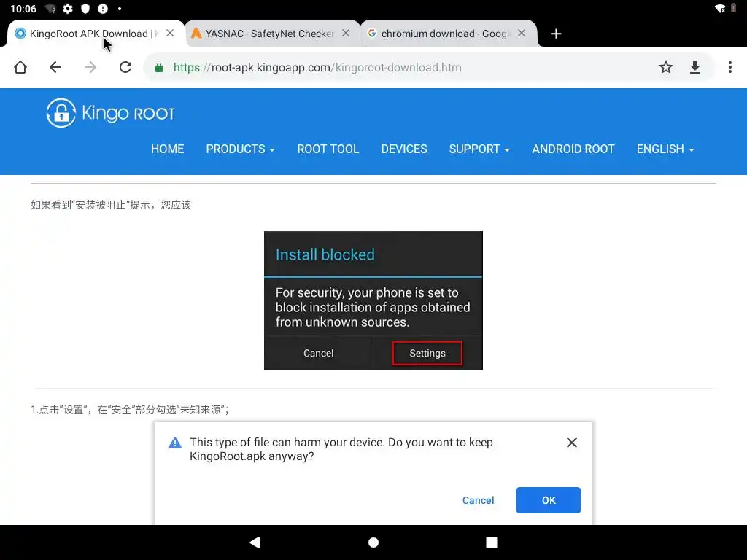Close the KingoRoot APK Download tab

coord(170,34)
